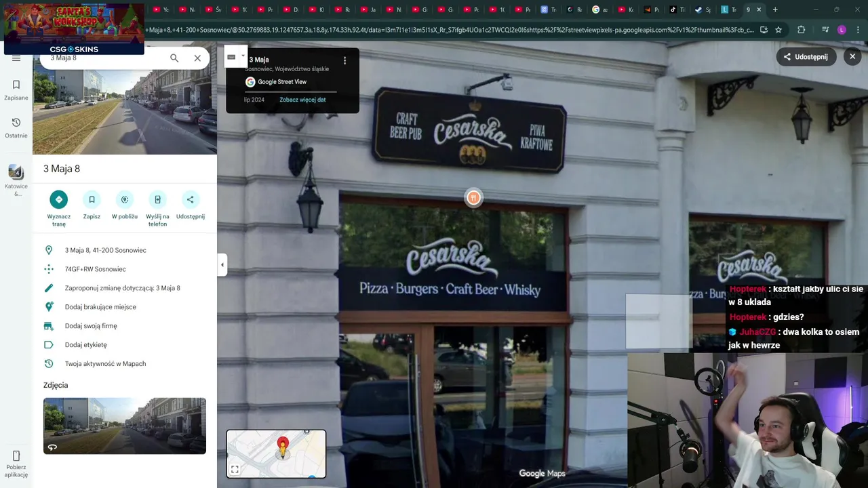Screen dimensions: 868x488
Task: Open the browser extensions puzzle icon
Action: coord(802,30)
